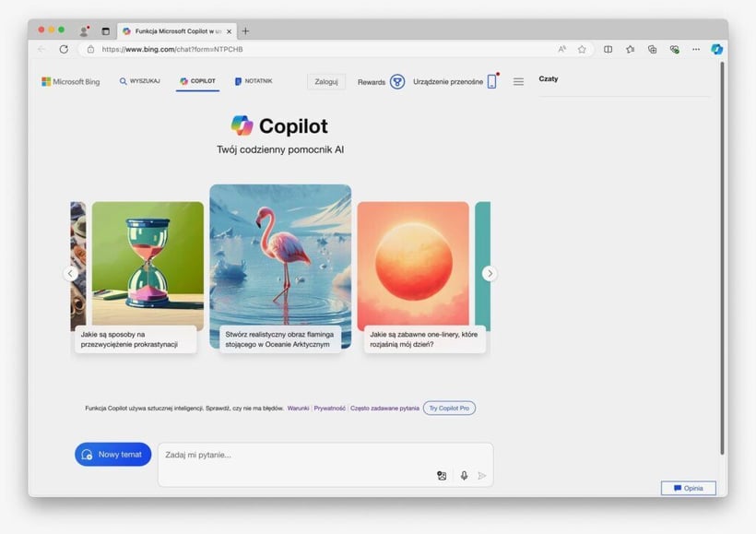756x534 pixels.
Task: Select the COPILOT tab
Action: (197, 81)
